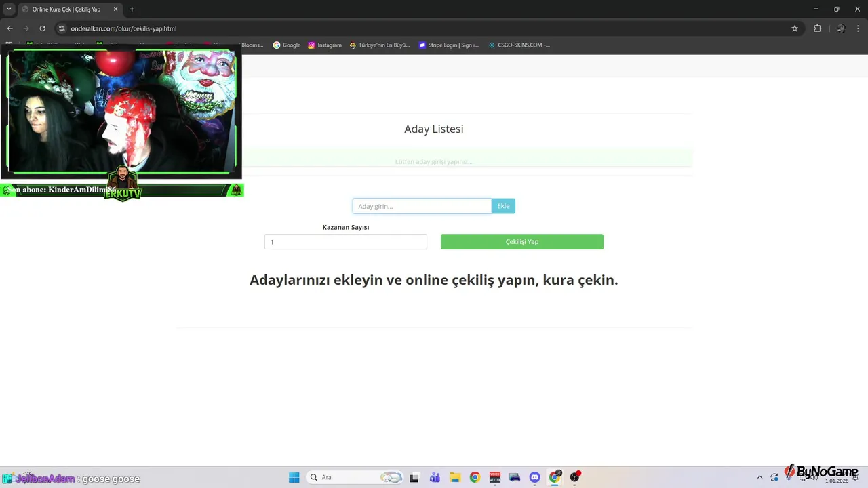Image resolution: width=868 pixels, height=488 pixels.
Task: Click the green Çekilişi Yap button
Action: (x=522, y=242)
